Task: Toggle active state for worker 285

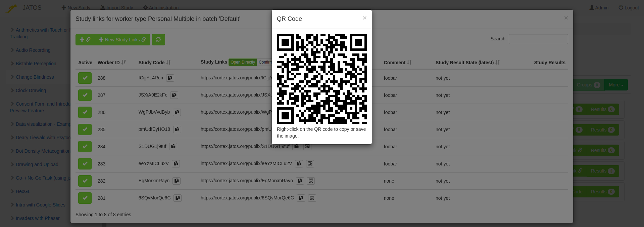Action: coord(85,129)
